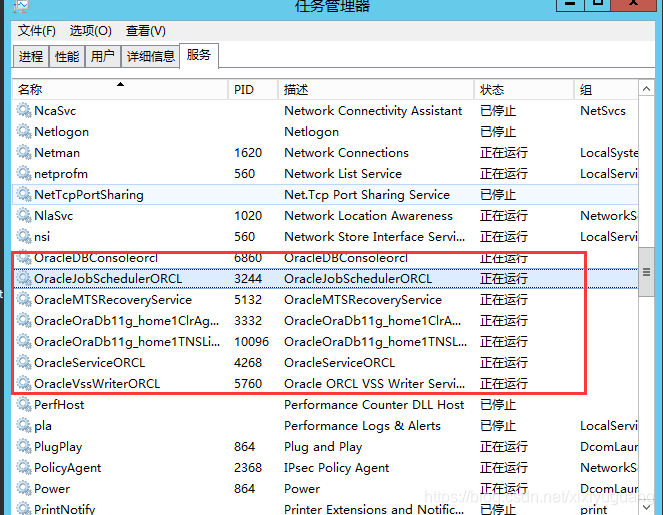Screen dimensions: 663x515
Task: Click the scrollbar down arrow
Action: [x=646, y=507]
